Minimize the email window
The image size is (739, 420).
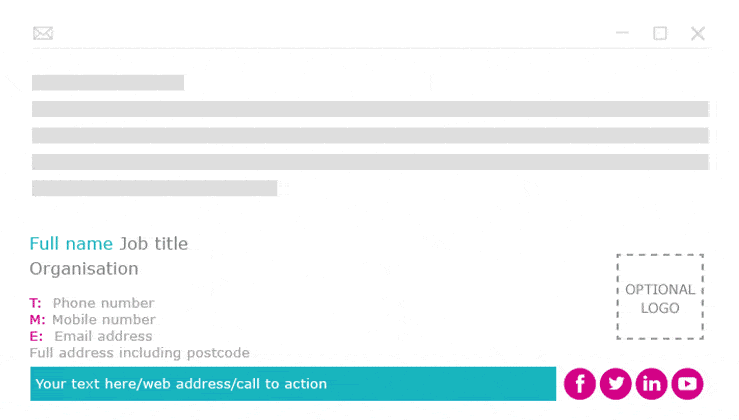(x=622, y=33)
